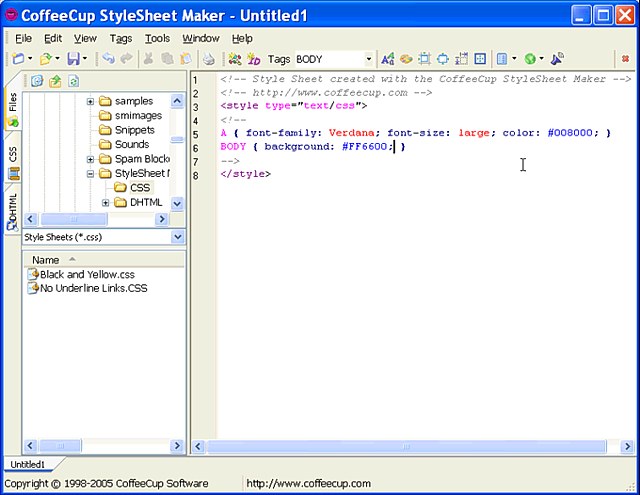
Task: Open the Tags BODY combo box
Action: click(x=334, y=60)
